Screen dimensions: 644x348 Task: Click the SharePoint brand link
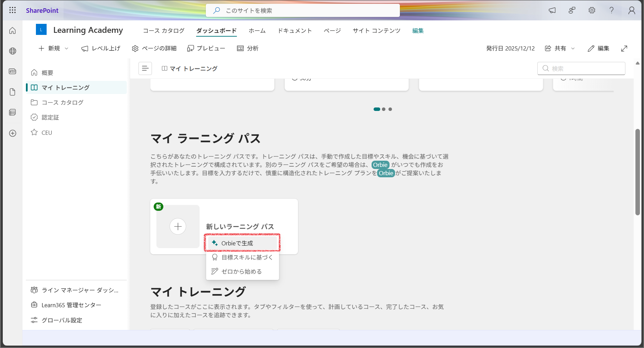point(42,10)
